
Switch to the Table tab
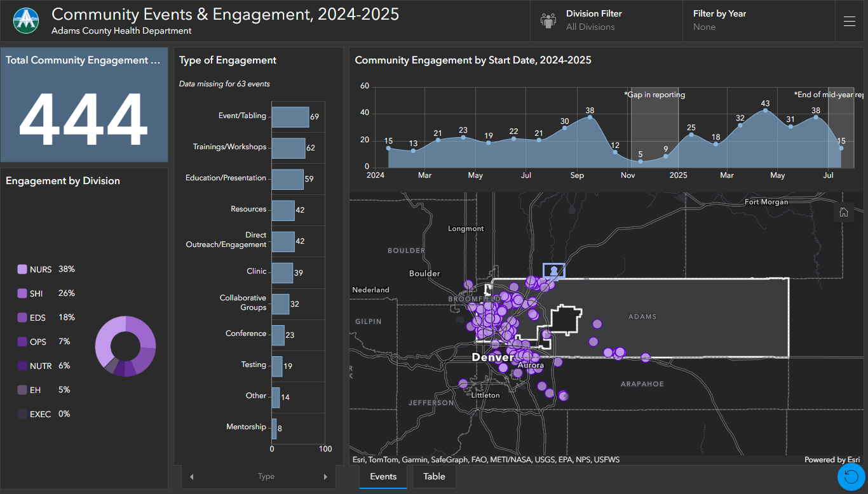pyautogui.click(x=434, y=477)
